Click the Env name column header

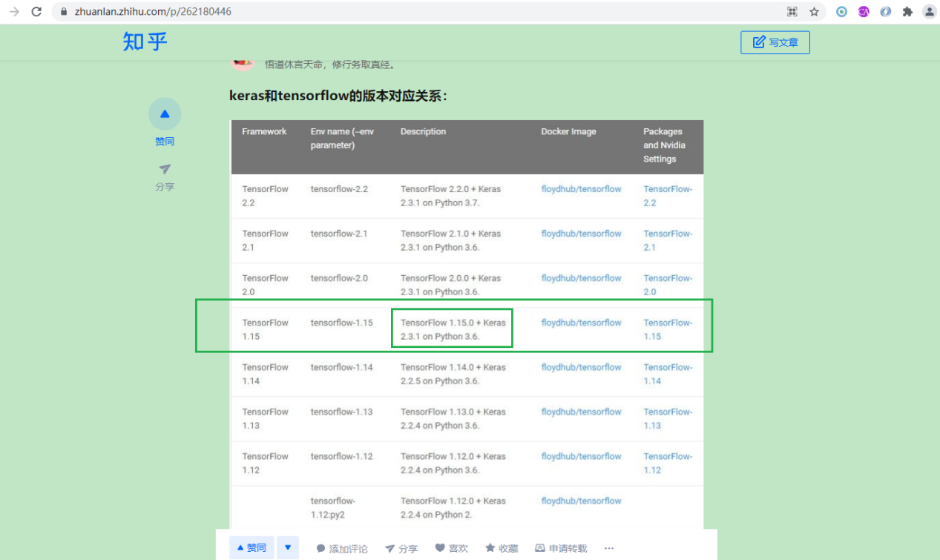point(342,138)
